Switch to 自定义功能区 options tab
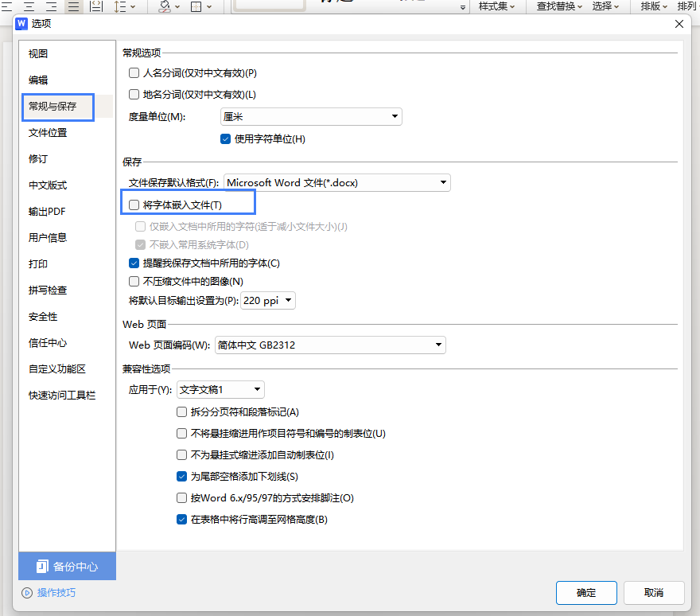This screenshot has height=616, width=700. tap(57, 369)
